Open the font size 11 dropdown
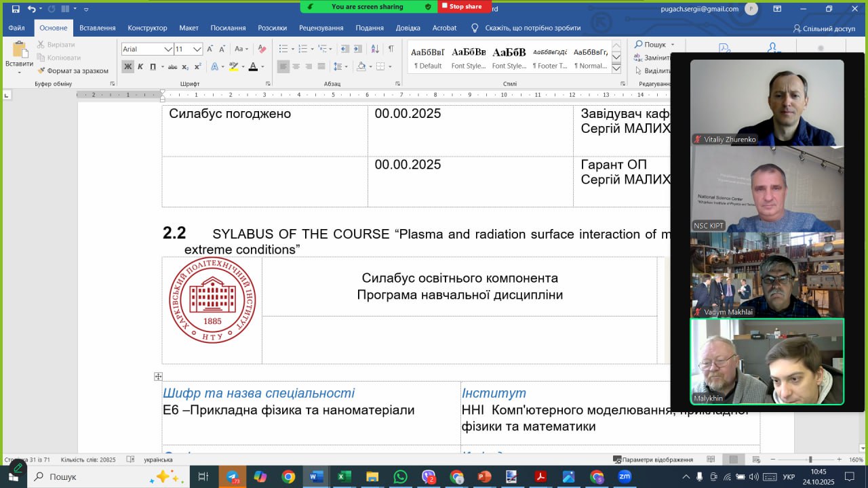This screenshot has height=488, width=868. (197, 49)
